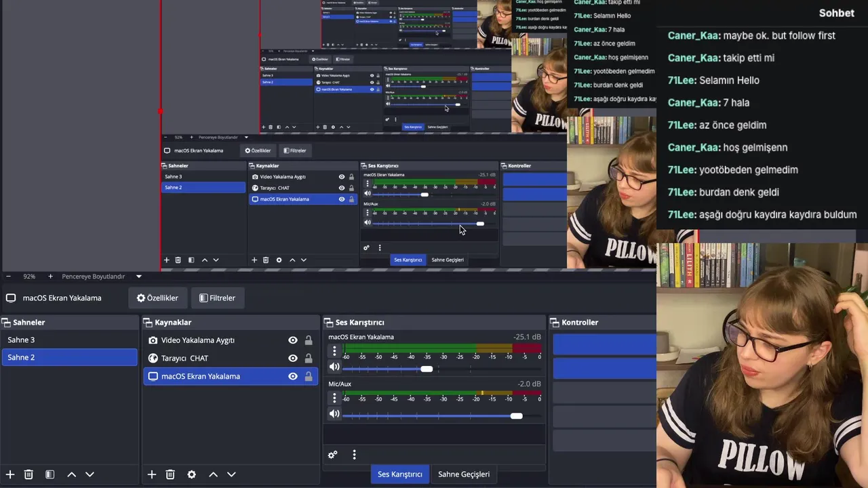The image size is (868, 488).
Task: Click the -2.0 dB level readout
Action: [x=530, y=384]
